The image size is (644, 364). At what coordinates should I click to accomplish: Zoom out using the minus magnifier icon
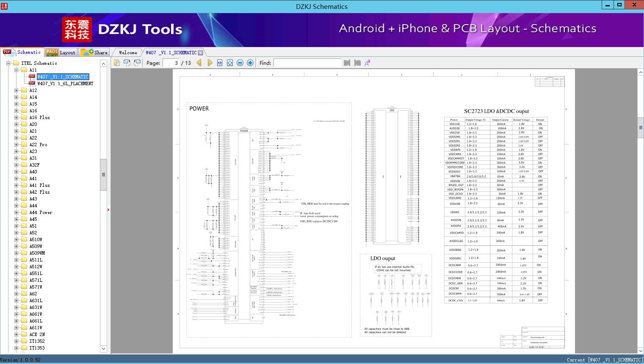tap(240, 62)
